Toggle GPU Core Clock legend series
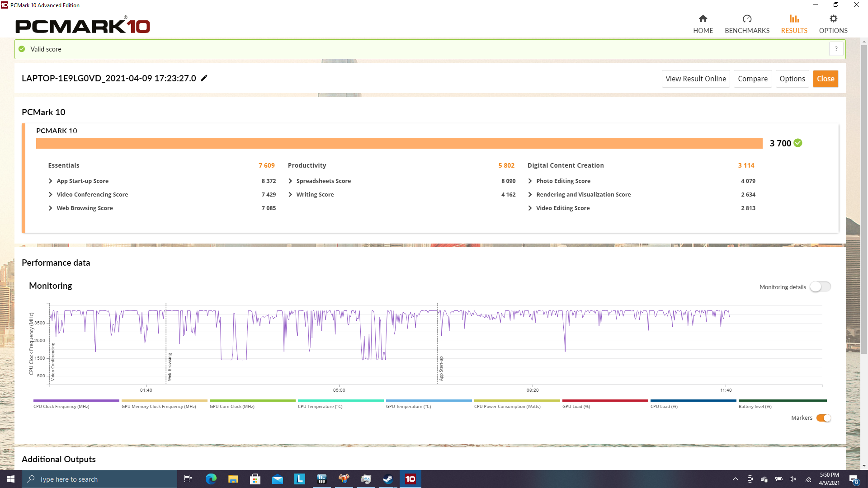868x488 pixels. [x=252, y=404]
